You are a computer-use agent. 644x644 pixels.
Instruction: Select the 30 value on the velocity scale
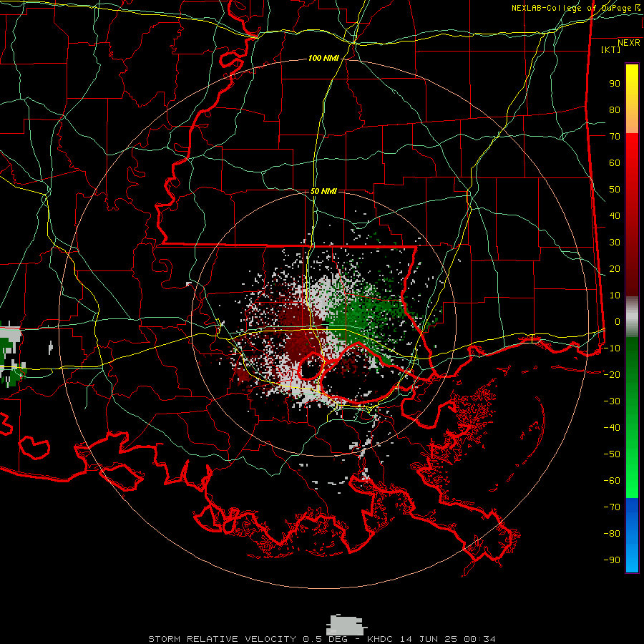(x=615, y=243)
